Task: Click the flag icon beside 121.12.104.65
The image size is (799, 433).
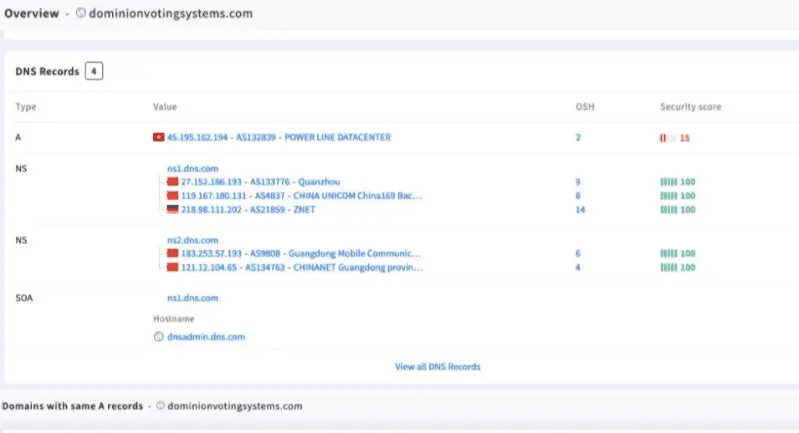Action: pos(171,268)
